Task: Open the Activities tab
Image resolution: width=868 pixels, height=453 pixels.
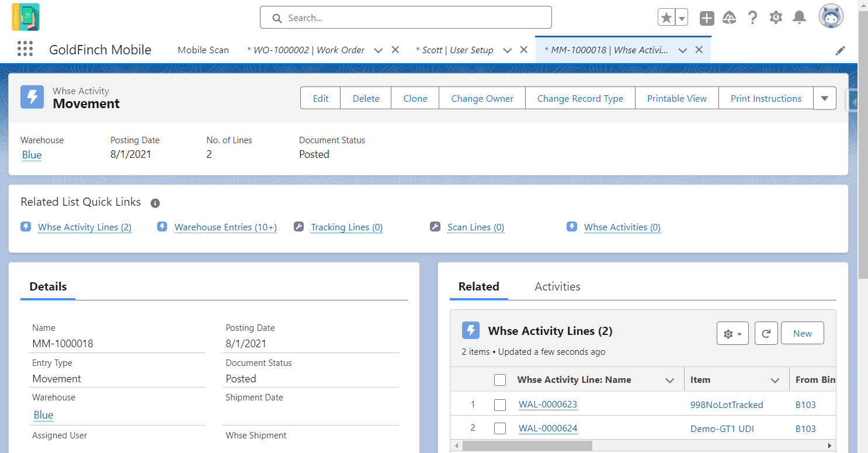Action: (557, 286)
